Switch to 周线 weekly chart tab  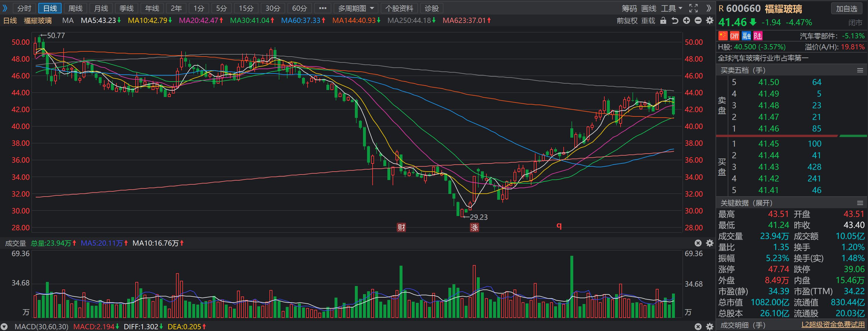pyautogui.click(x=75, y=8)
